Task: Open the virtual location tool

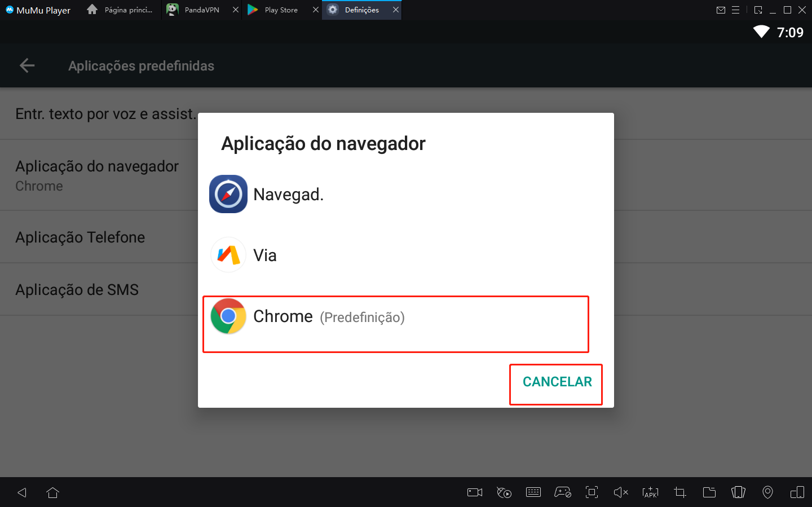Action: pyautogui.click(x=767, y=492)
